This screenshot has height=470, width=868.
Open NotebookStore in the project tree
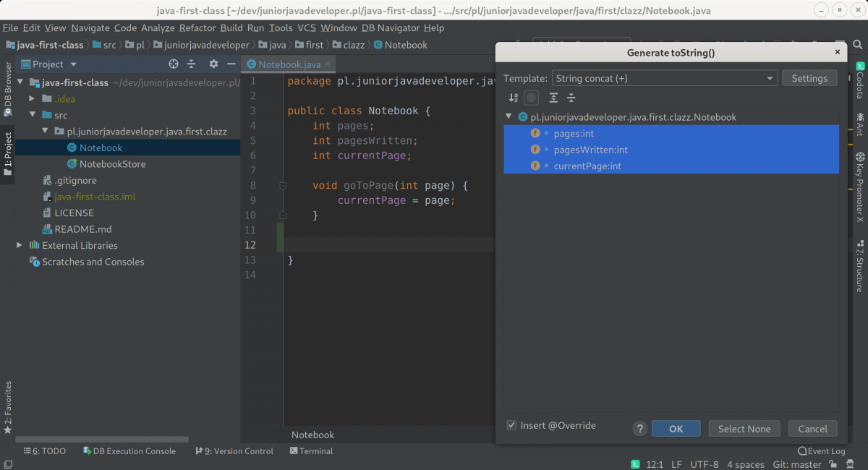[x=112, y=164]
